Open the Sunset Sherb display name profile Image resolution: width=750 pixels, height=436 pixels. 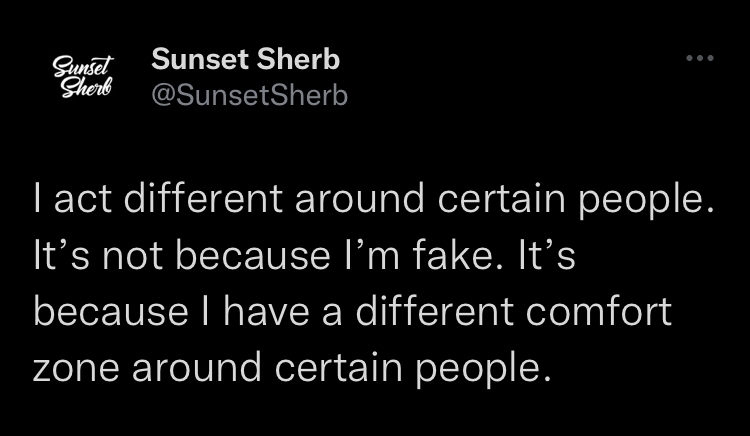(x=245, y=59)
